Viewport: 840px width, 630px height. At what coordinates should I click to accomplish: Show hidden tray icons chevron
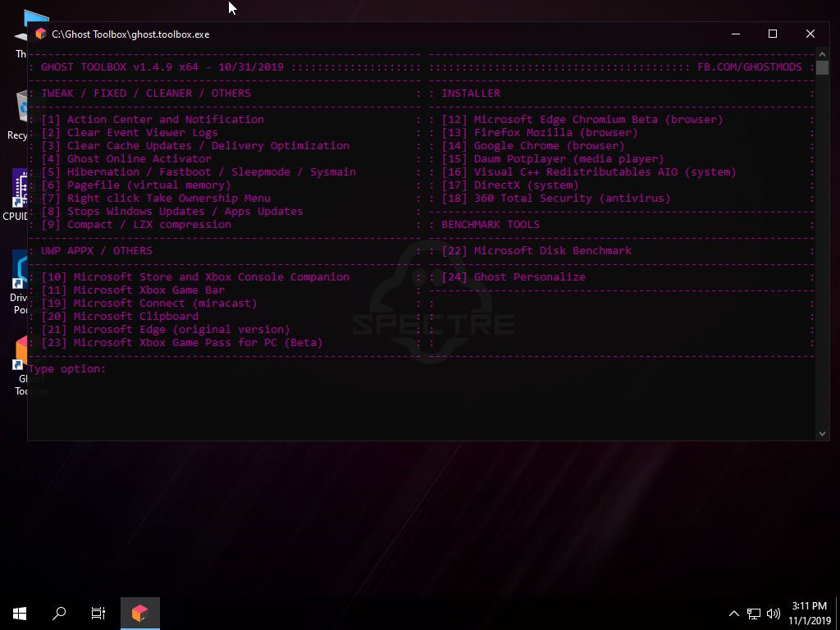click(734, 614)
